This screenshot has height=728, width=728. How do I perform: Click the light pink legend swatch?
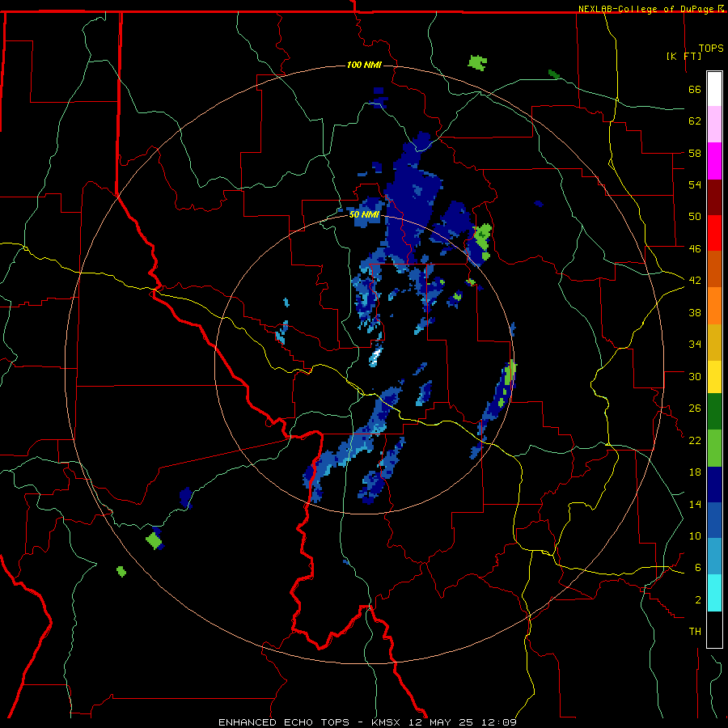point(714,125)
